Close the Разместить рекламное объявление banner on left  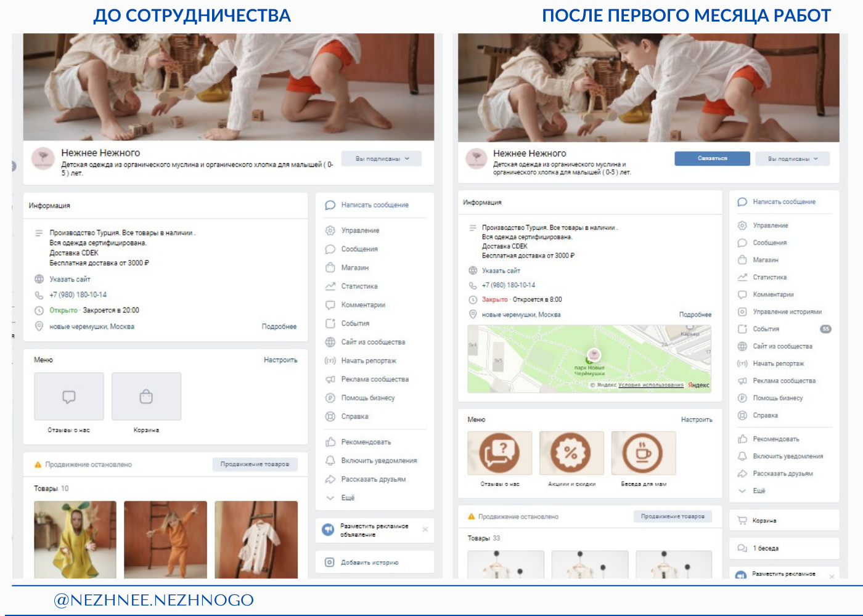tap(425, 529)
